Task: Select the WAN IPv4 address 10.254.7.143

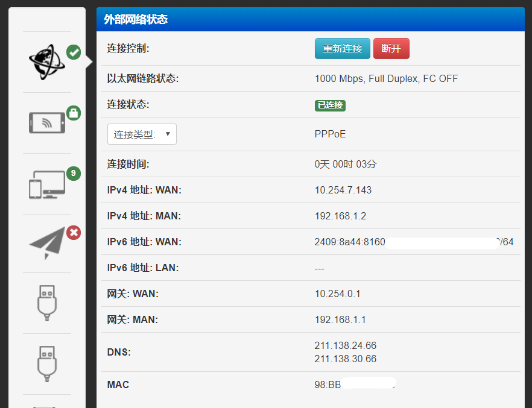Action: [x=343, y=190]
